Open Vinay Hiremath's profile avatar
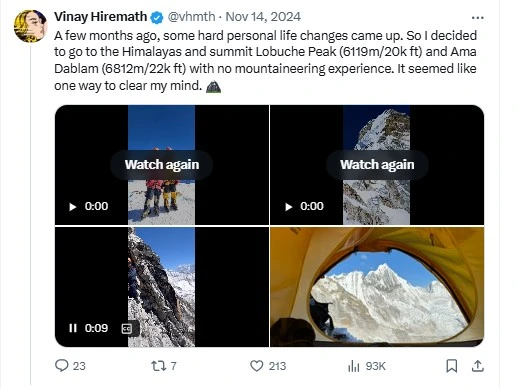The width and height of the screenshot is (517, 388). coord(30,26)
